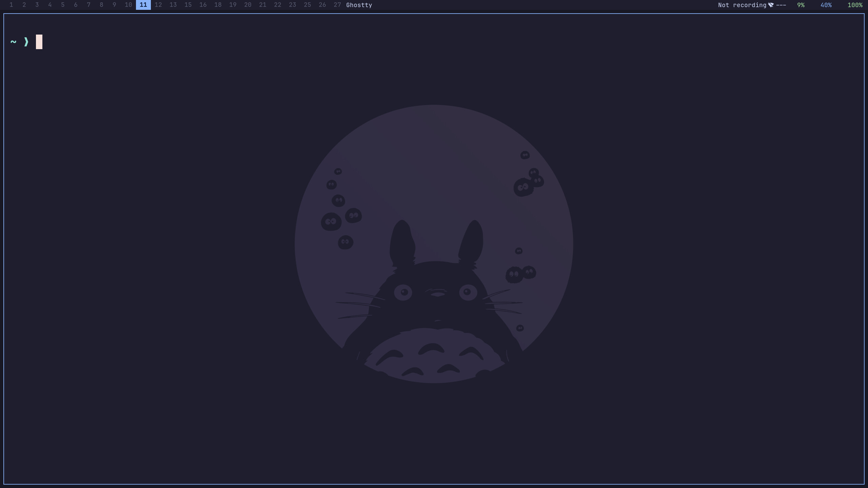Click the Ghostty window title

coord(359,5)
